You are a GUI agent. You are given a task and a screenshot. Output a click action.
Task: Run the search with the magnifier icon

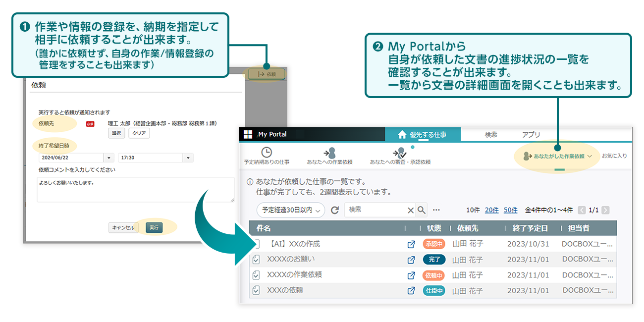pos(422,210)
